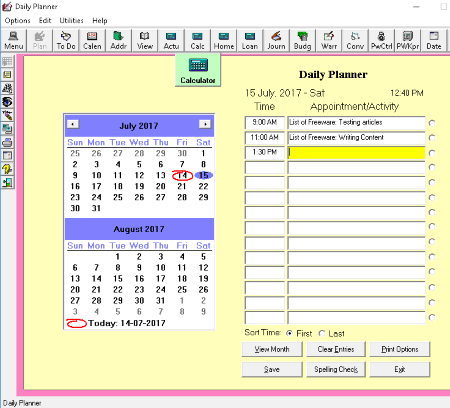
Task: Open the Help menu
Action: click(x=100, y=21)
